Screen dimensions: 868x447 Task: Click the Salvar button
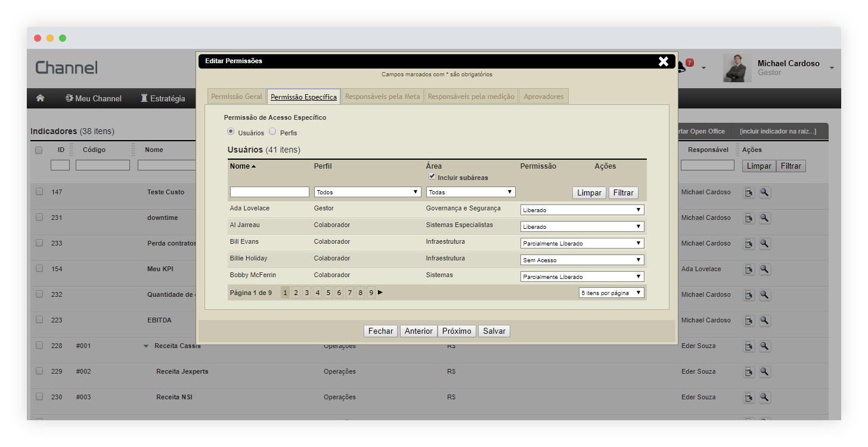pyautogui.click(x=494, y=331)
